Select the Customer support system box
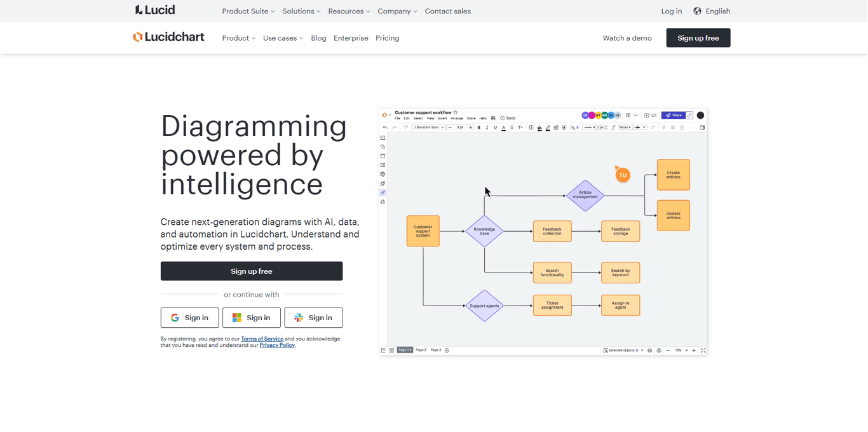 (423, 231)
